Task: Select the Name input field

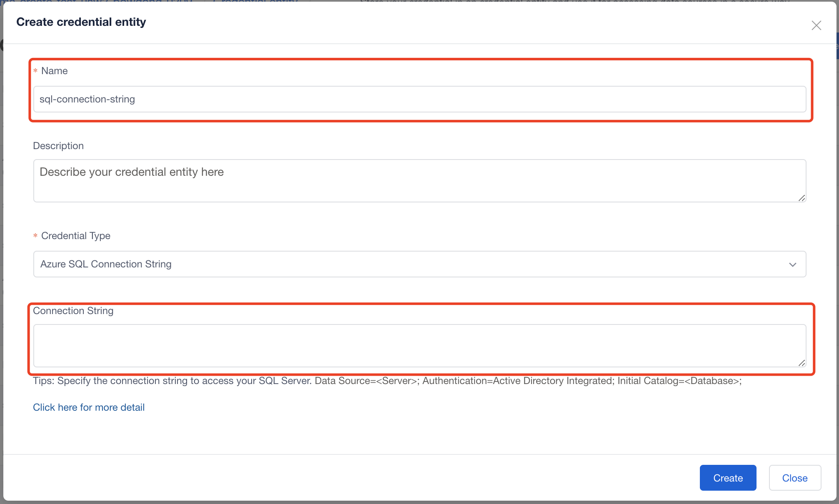Action: (419, 99)
